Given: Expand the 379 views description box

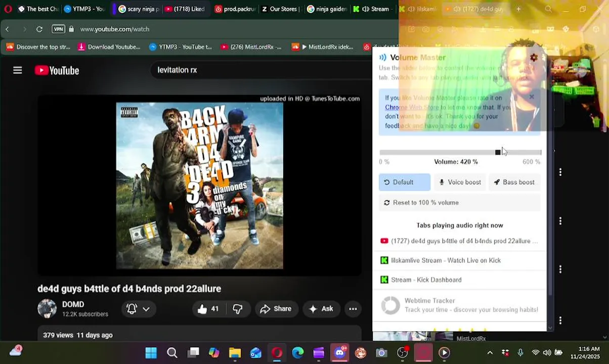Looking at the screenshot, I should (199, 334).
